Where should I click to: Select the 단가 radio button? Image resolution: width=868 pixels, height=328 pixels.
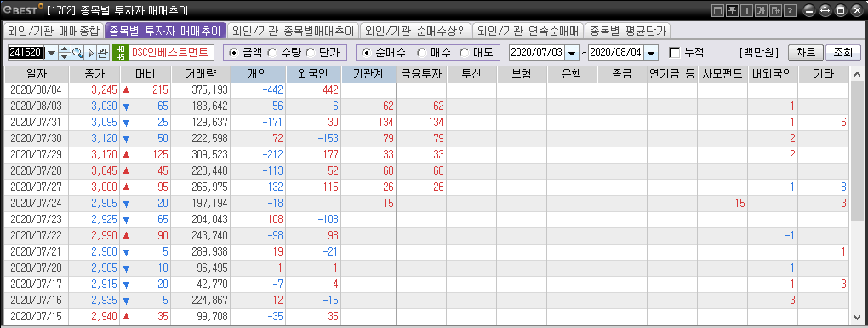pos(311,53)
